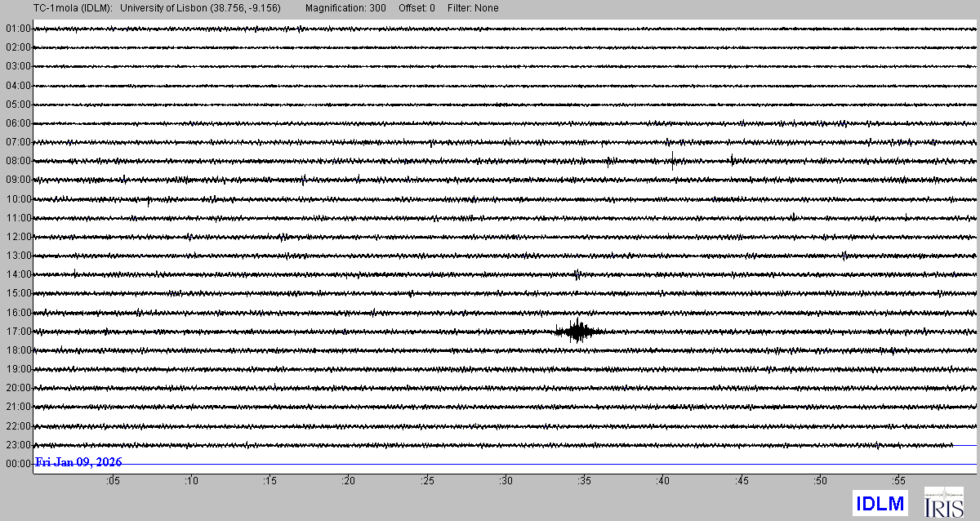Screen dimensions: 980x521
Task: Click the :20 minute tick label
Action: [x=349, y=481]
